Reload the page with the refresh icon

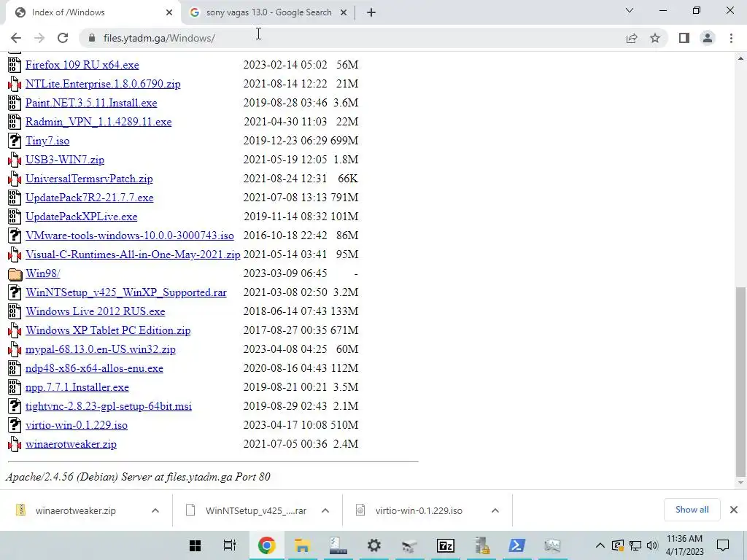coord(63,38)
